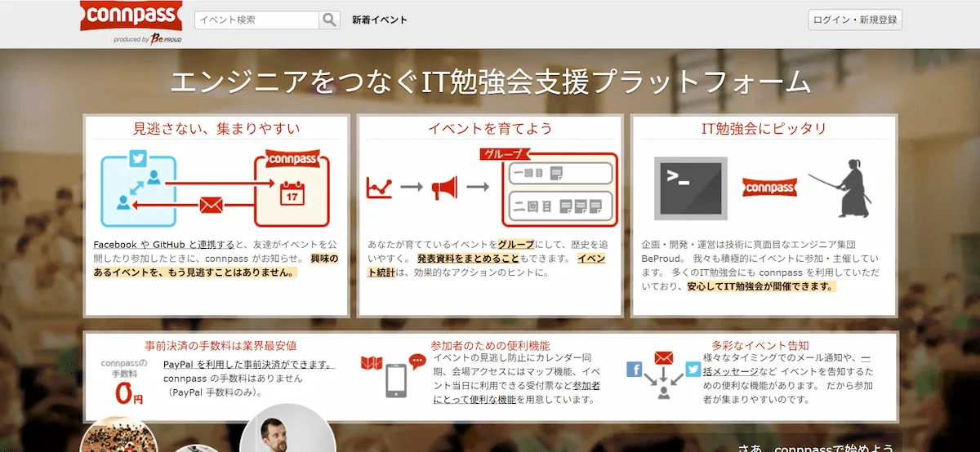Click the 二回目 row in the group illustration

point(560,205)
